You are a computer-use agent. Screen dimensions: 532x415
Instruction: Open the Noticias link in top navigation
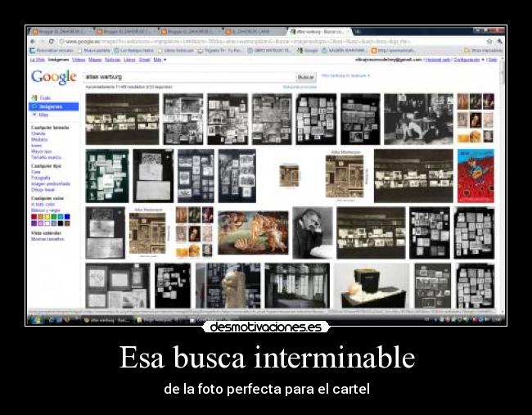(113, 60)
